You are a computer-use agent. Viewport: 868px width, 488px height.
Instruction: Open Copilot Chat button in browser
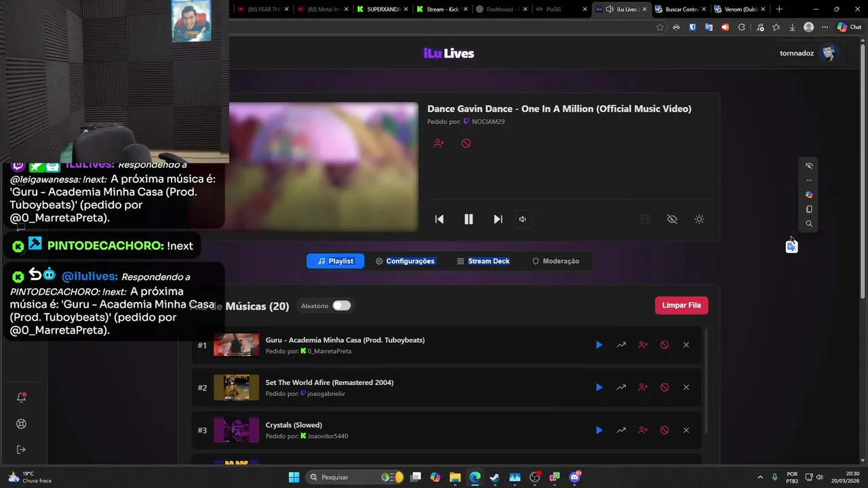pos(849,27)
